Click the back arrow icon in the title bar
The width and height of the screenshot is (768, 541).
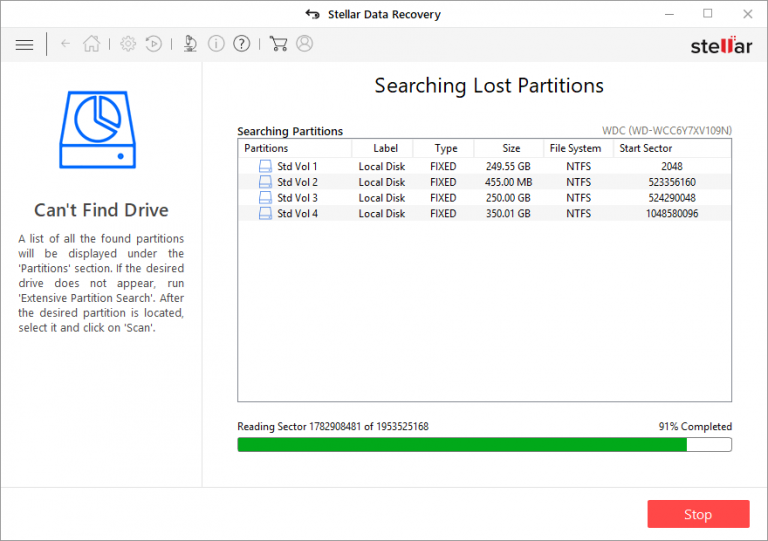click(312, 14)
